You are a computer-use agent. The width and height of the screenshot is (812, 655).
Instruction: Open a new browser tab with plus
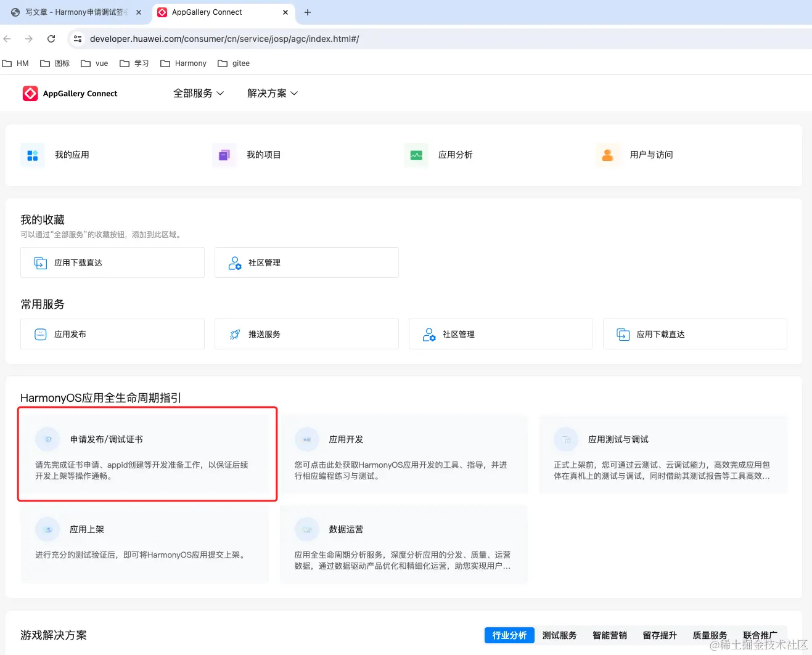(x=308, y=12)
